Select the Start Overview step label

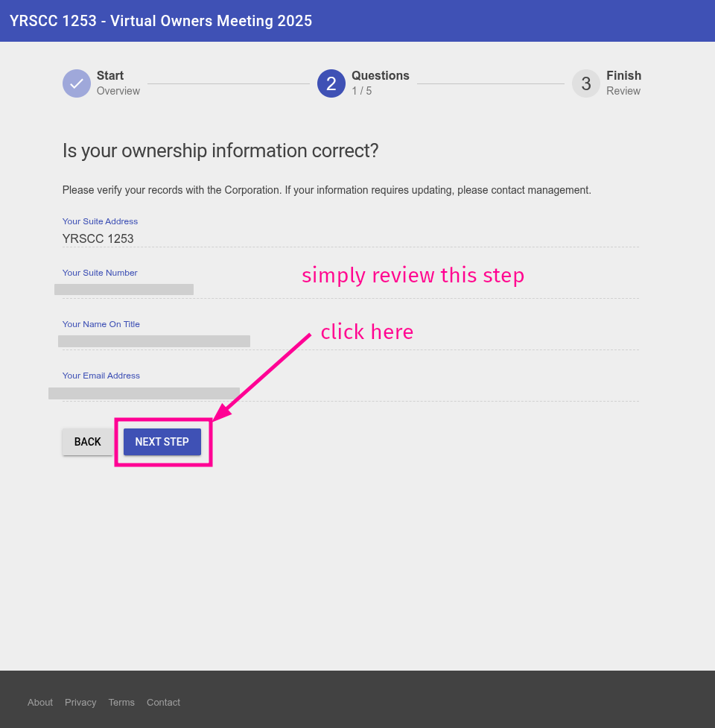click(118, 83)
